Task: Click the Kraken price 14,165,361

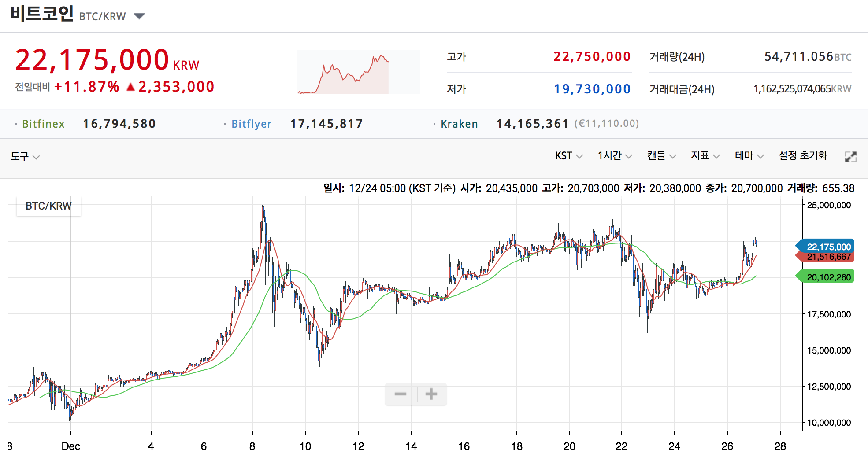Action: (533, 124)
